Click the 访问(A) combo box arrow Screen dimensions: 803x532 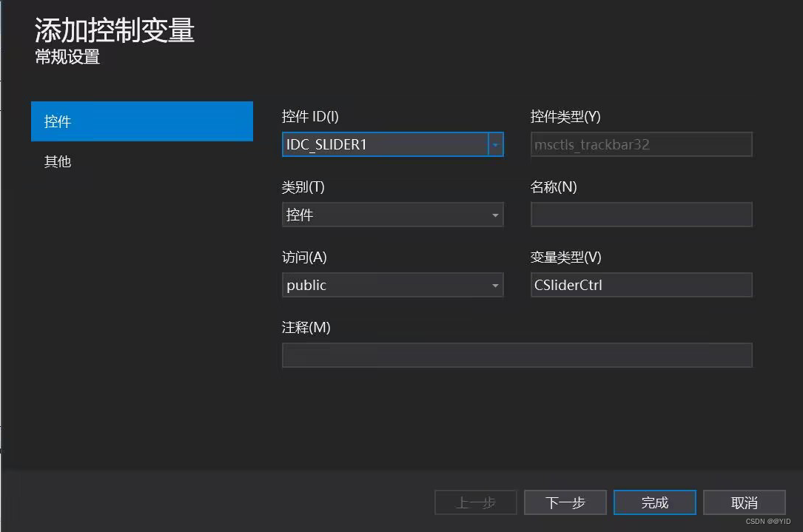(x=495, y=285)
